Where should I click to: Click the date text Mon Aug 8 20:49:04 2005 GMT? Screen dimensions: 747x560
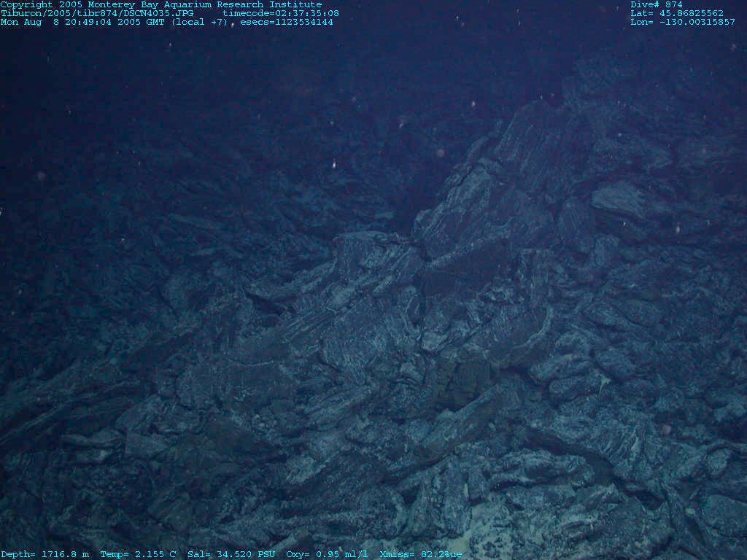(x=84, y=22)
